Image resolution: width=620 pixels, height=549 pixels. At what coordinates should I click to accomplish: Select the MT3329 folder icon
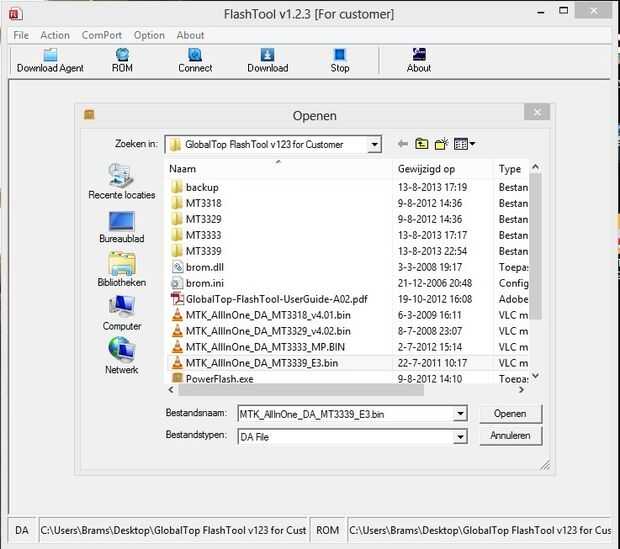point(177,219)
